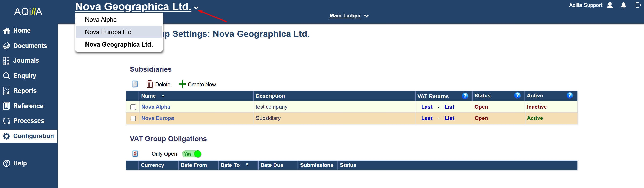Select Nova Europa Ltd from company list
644x188 pixels.
[108, 32]
